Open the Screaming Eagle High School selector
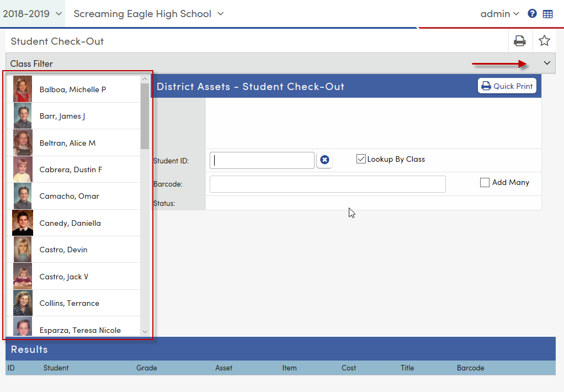564x392 pixels. 148,13
